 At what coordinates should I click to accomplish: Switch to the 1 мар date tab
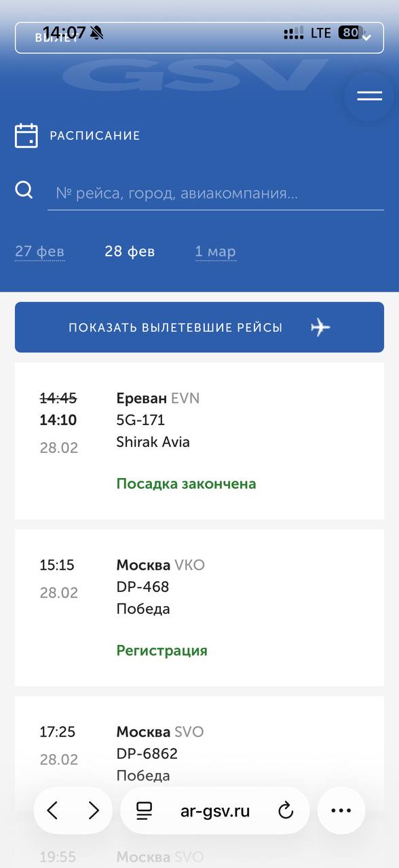pyautogui.click(x=216, y=251)
